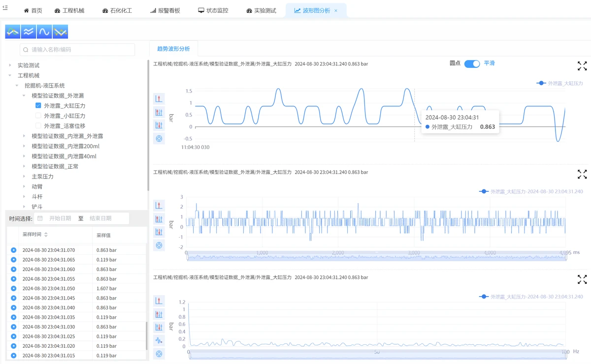591x364 pixels.
Task: Click the fan icon beside the Hz spectrum chart
Action: pyautogui.click(x=159, y=340)
